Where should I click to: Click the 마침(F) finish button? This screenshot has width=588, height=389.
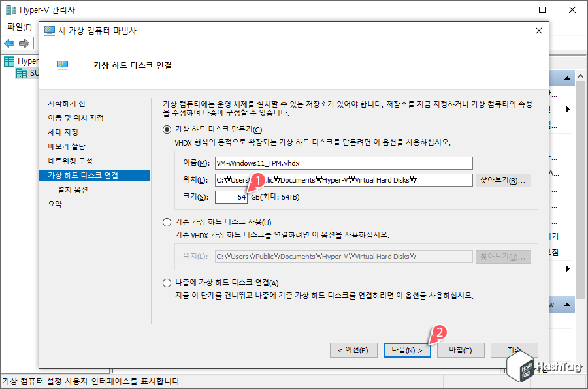(x=459, y=350)
